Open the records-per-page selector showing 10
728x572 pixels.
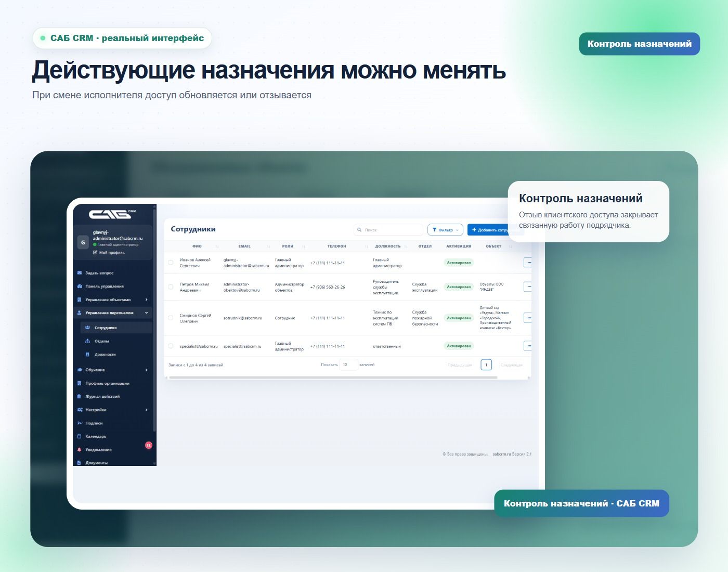348,365
